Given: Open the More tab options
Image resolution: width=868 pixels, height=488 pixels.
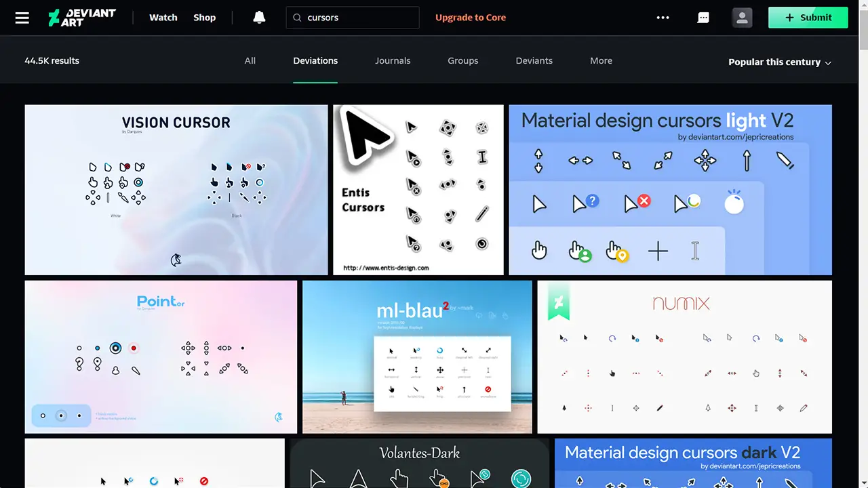Looking at the screenshot, I should pyautogui.click(x=601, y=60).
